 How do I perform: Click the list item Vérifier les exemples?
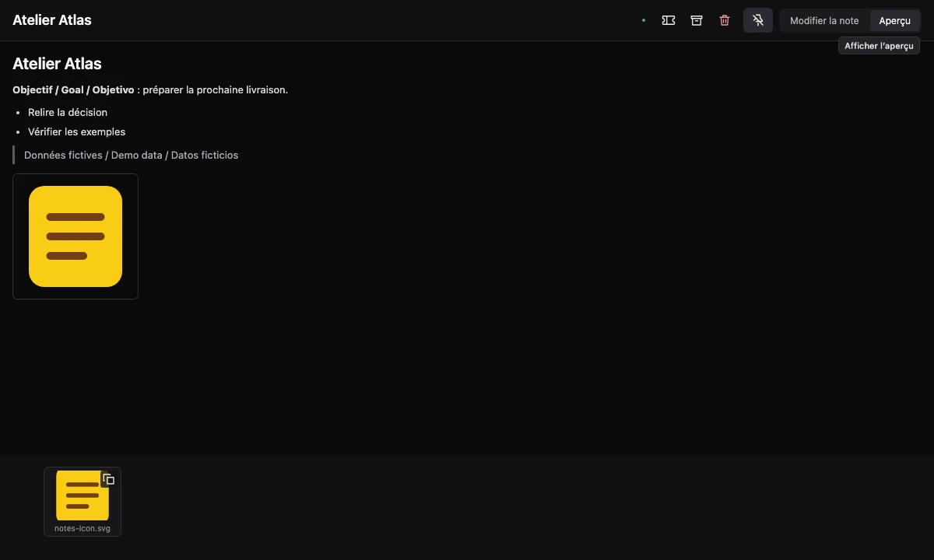click(x=76, y=131)
